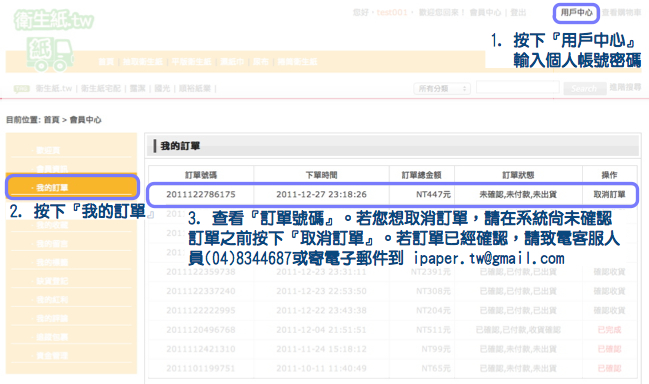649x384 pixels.
Task: Select 缺貨登記 in member sidebar
Action: 52,281
